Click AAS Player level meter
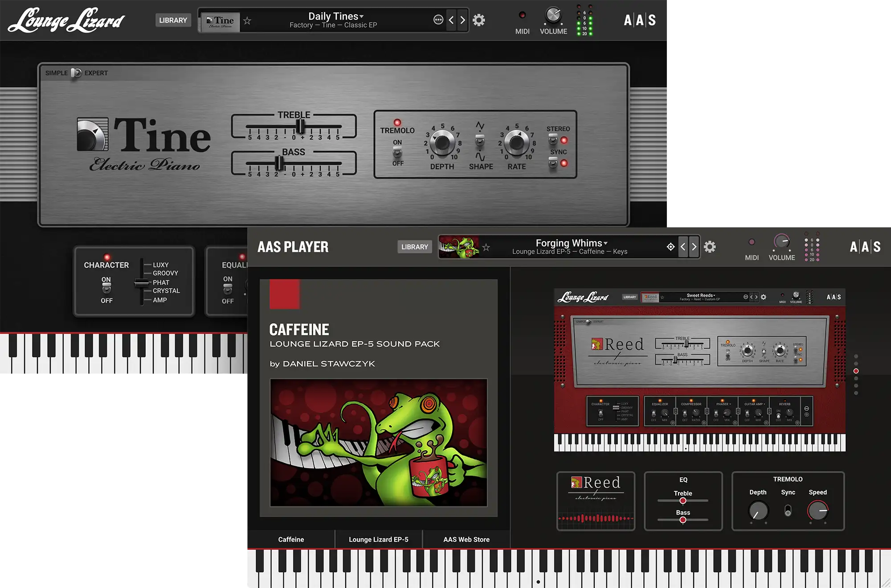 [x=812, y=247]
